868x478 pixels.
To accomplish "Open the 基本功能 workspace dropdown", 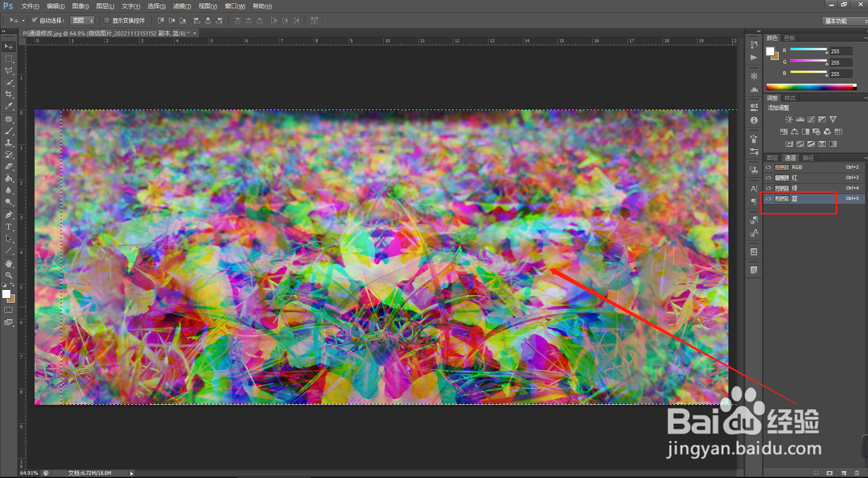I will 845,21.
